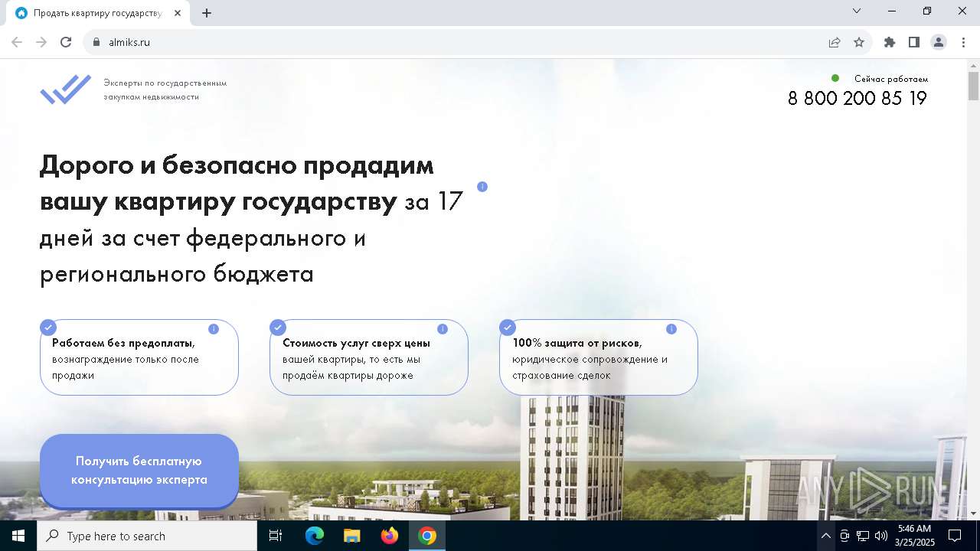Screen dimensions: 980x551
Task: Click the browser back arrow
Action: point(17,42)
